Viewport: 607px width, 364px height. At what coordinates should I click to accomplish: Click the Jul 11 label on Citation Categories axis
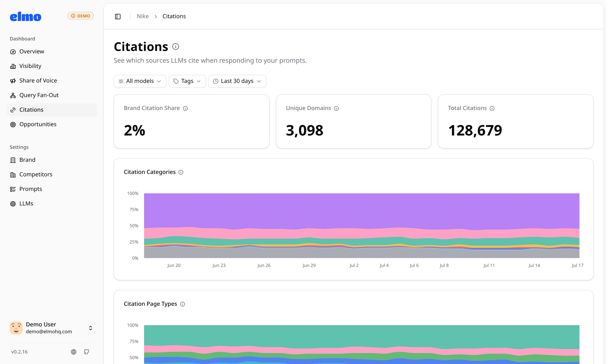(x=489, y=265)
